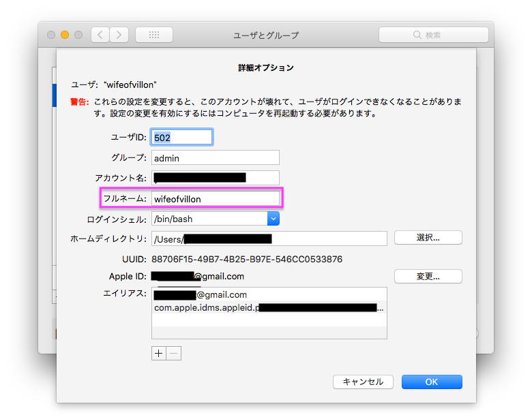532x417 pixels.
Task: Select the com.apple.idms.appleid alias row
Action: (x=269, y=307)
